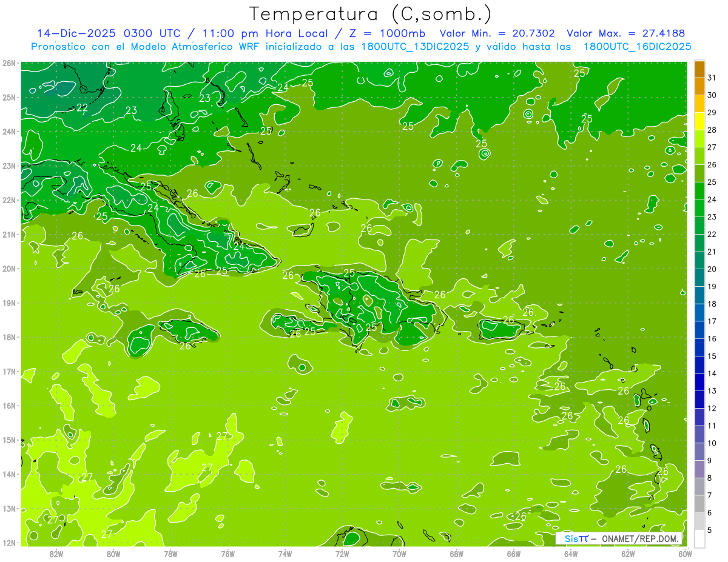The height and width of the screenshot is (562, 728).
Task: Pick the dark blue legend band between 13 and 14
Action: tap(699, 383)
